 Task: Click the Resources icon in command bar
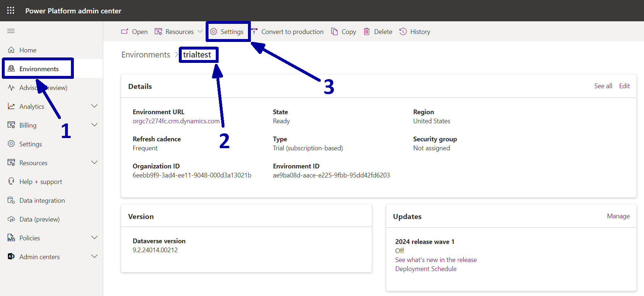pos(158,31)
